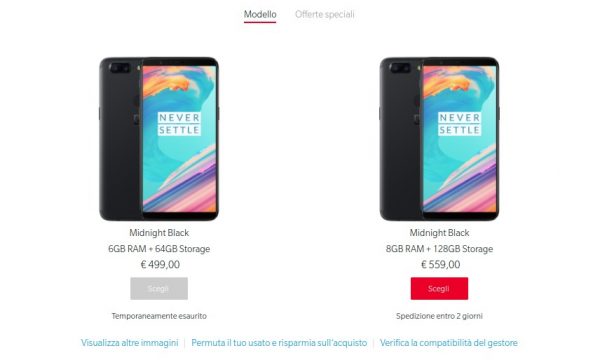Click the 8GB RAM + 128GB Storage label
Screen dimensions: 600x360
pyautogui.click(x=439, y=249)
